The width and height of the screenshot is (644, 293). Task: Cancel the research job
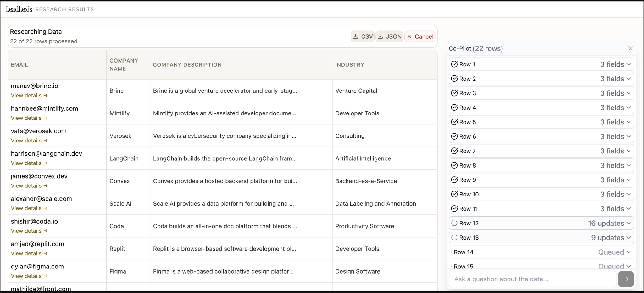[x=420, y=36]
